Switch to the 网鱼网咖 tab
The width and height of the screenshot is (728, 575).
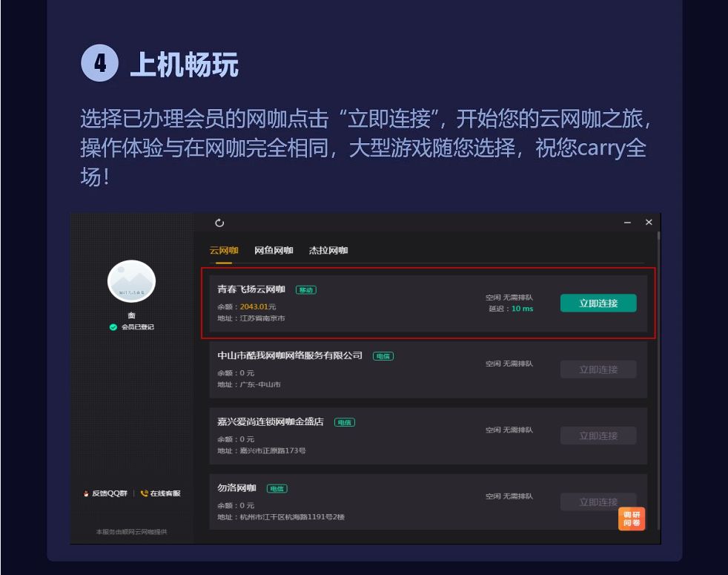pos(274,251)
